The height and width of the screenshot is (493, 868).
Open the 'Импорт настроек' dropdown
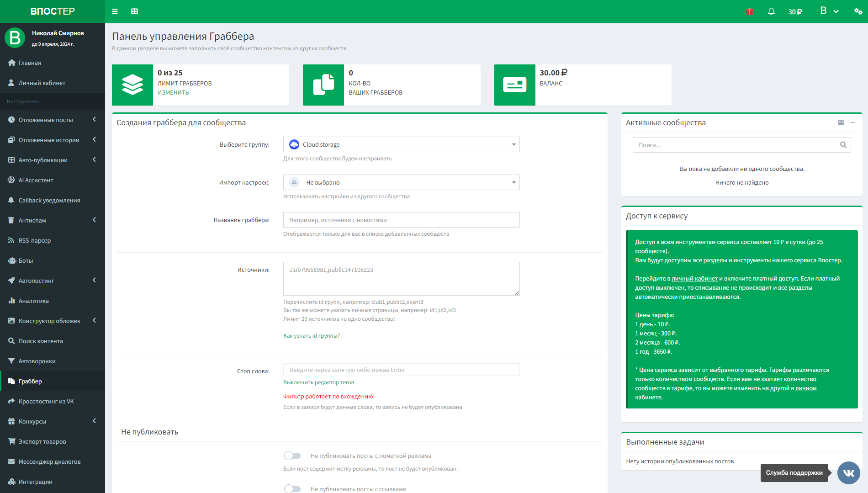(401, 182)
